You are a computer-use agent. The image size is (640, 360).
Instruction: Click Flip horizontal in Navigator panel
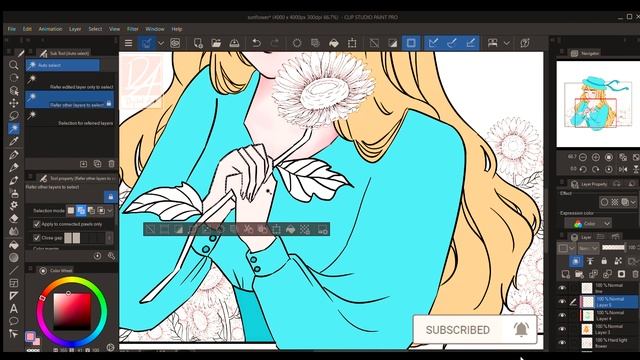click(623, 169)
